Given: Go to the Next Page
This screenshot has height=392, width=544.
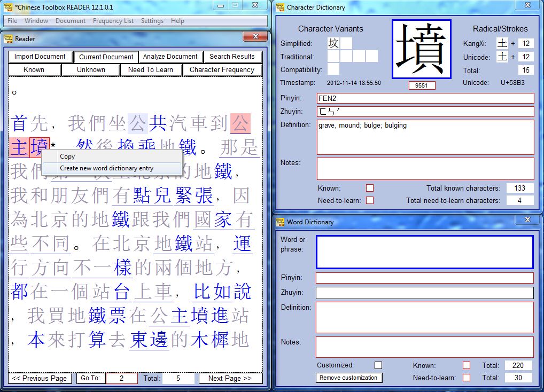Looking at the screenshot, I should pos(230,378).
